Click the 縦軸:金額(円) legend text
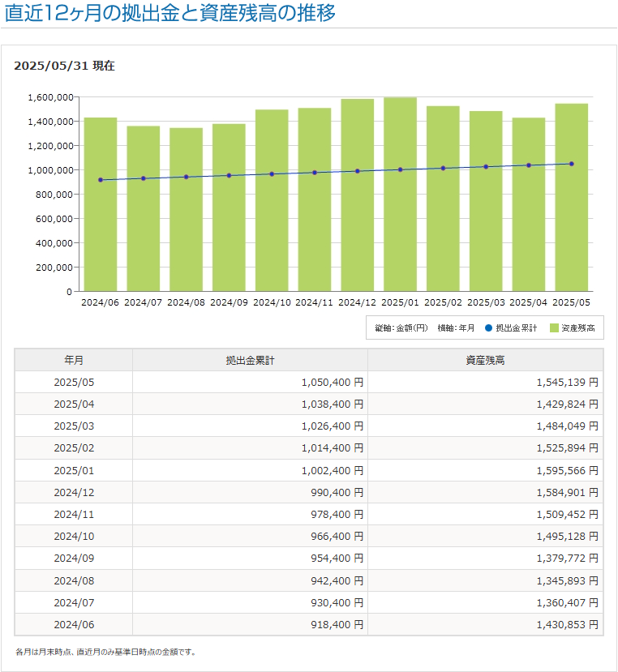The height and width of the screenshot is (672, 618). tap(401, 327)
